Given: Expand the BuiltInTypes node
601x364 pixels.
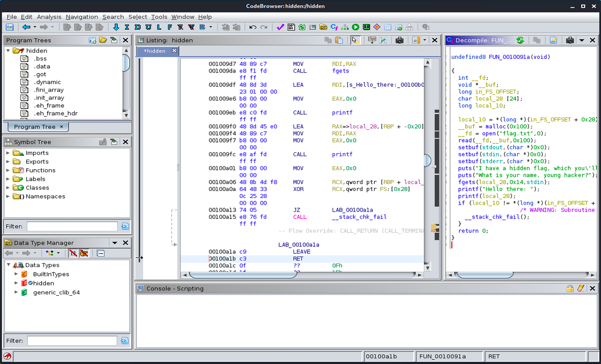Looking at the screenshot, I should pyautogui.click(x=16, y=274).
